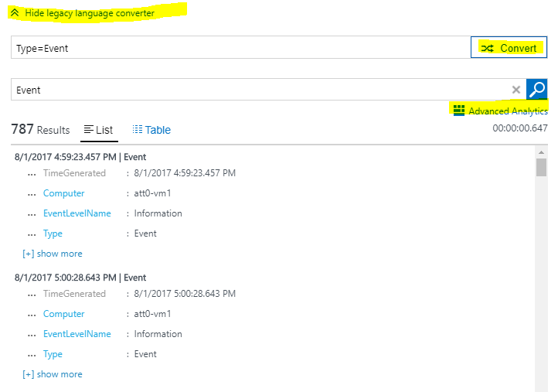This screenshot has height=392, width=558.
Task: Open ellipsis menu beside first TimeGenerated
Action: (32, 174)
